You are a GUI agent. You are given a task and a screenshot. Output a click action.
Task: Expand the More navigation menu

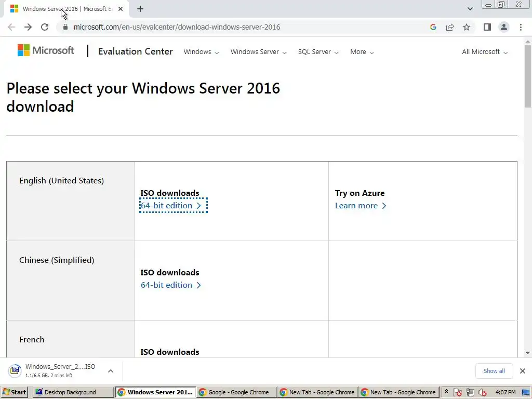tap(362, 52)
